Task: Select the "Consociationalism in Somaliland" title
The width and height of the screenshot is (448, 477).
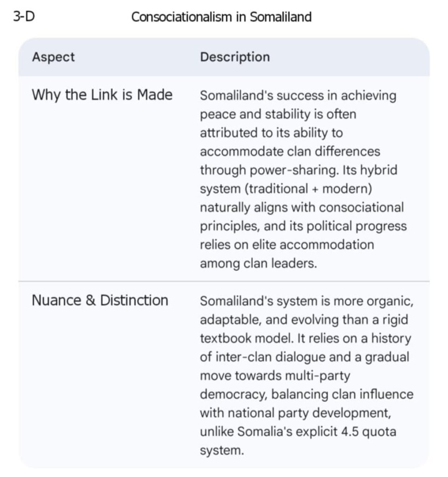Action: pyautogui.click(x=221, y=17)
